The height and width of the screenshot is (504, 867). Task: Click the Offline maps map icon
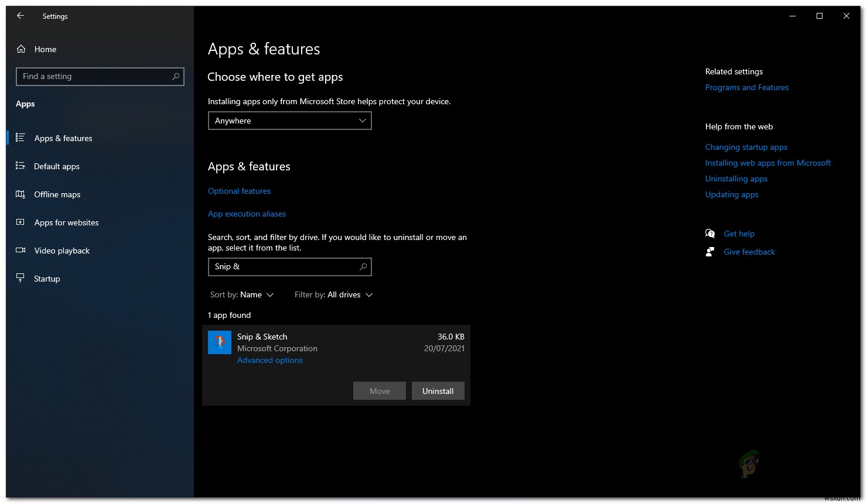(20, 194)
